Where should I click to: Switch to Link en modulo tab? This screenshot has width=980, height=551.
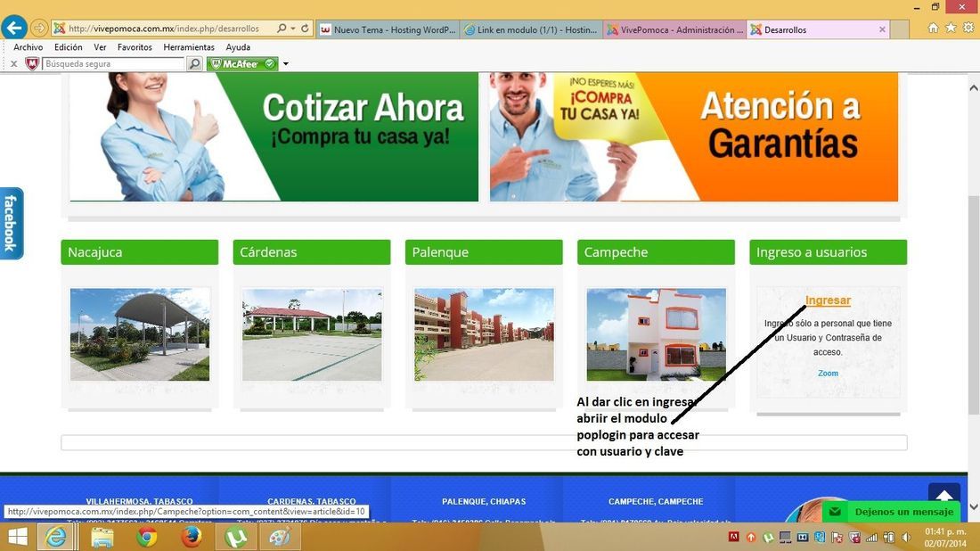532,29
